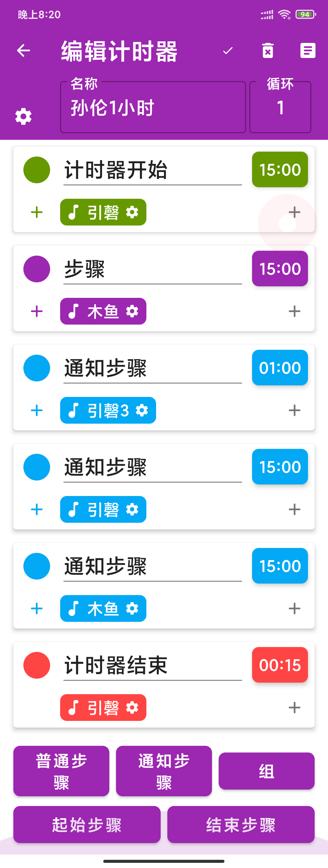Viewport: 328px width, 868px height.
Task: Delete the timer with trash icon
Action: coord(268,51)
